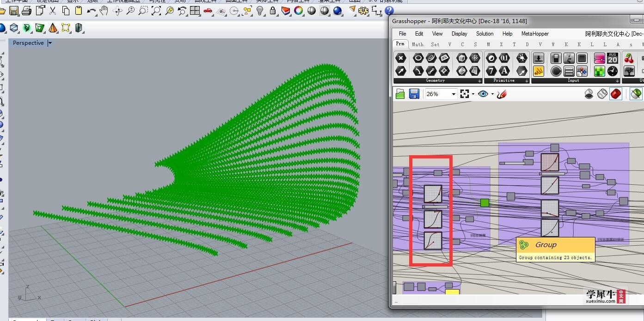The width and height of the screenshot is (644, 321).
Task: Open dropdown arrow beside eye icon
Action: [492, 94]
